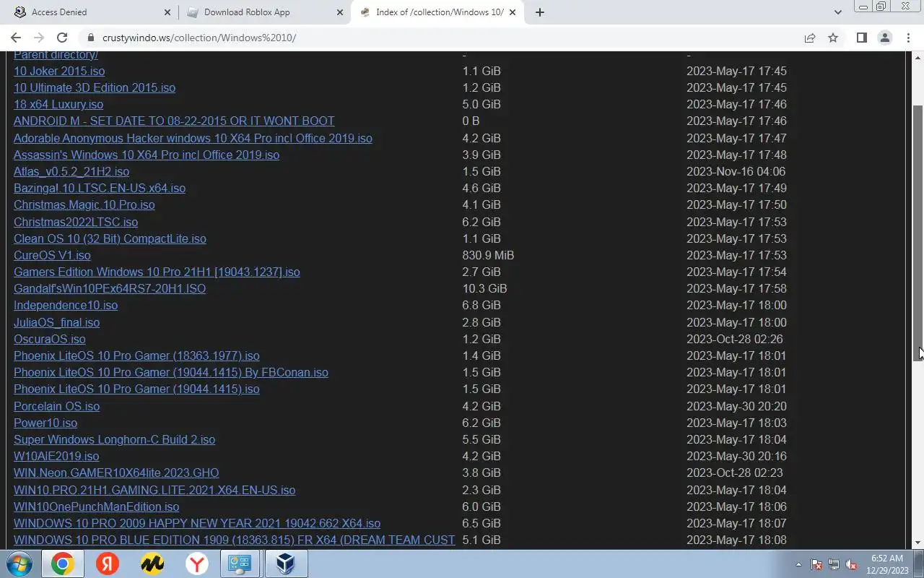Click the Power10.iso link
924x578 pixels.
tap(45, 423)
